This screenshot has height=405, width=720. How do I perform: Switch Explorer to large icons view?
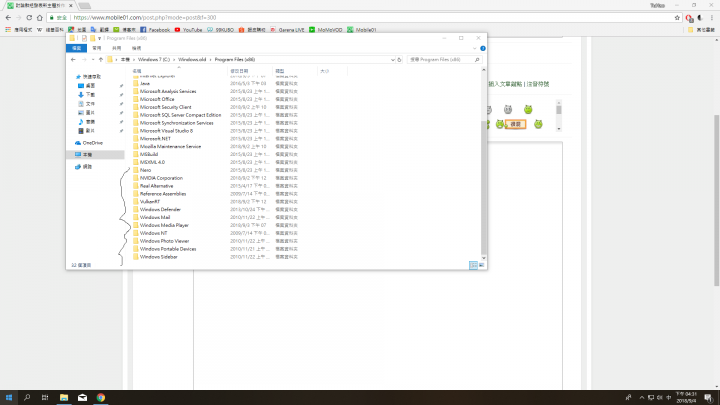[481, 265]
